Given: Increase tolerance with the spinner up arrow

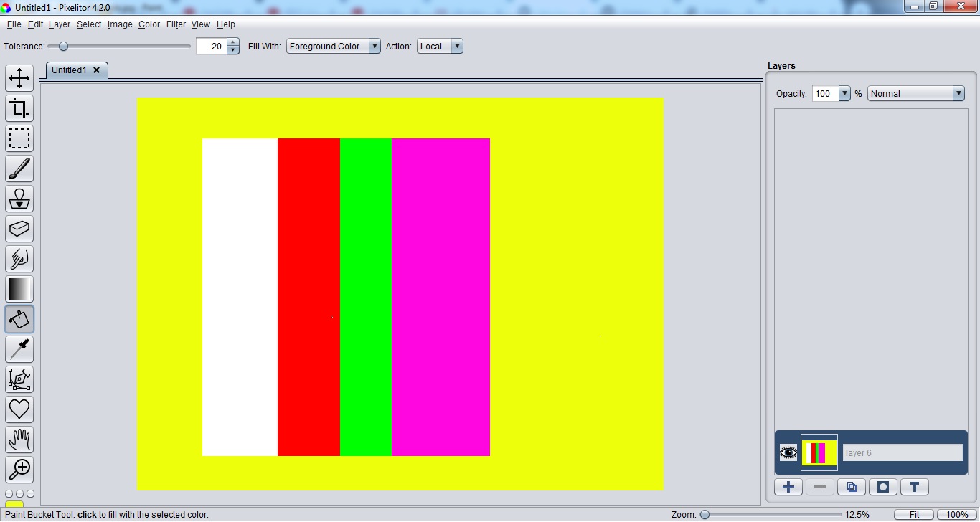Looking at the screenshot, I should click(233, 42).
